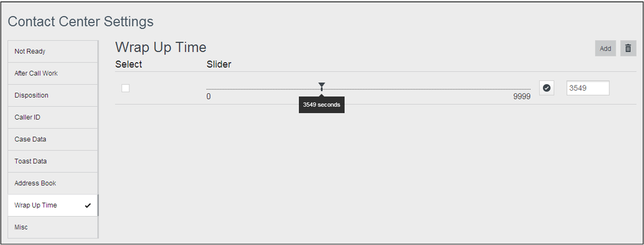The width and height of the screenshot is (644, 245).
Task: Open the Toast Data tab
Action: pos(53,161)
